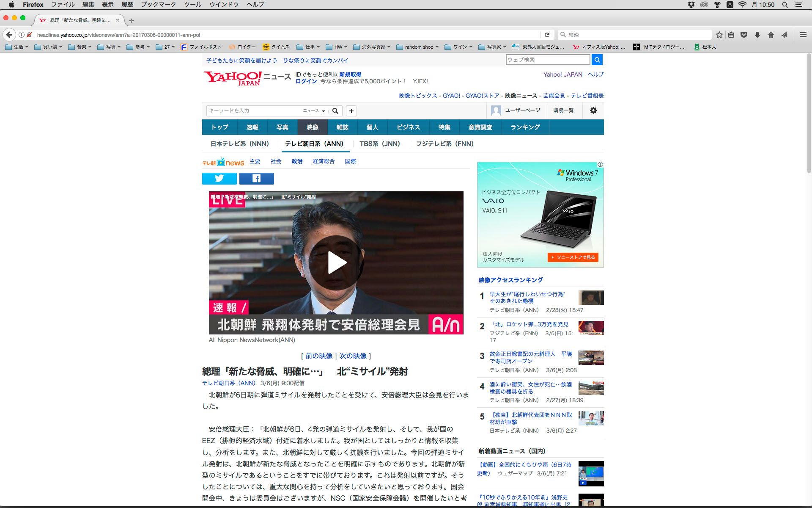Click the 次の映像 link

coord(353,356)
